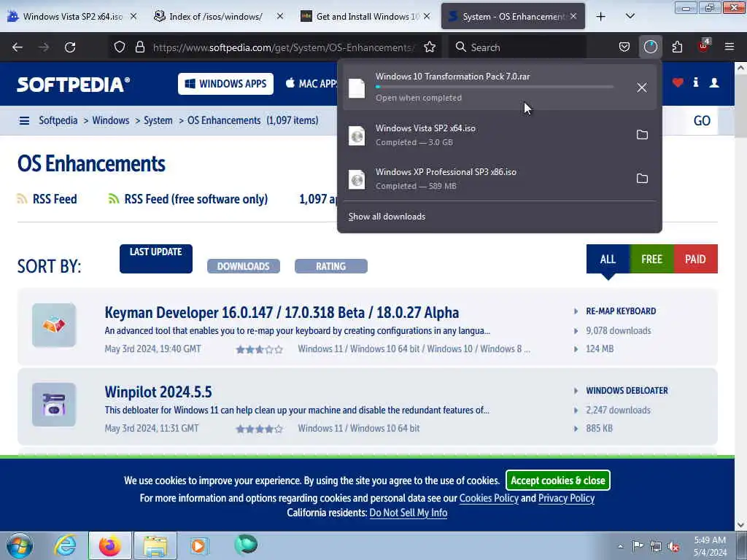Focus the URL address bar
This screenshot has height=560, width=747.
tap(284, 47)
